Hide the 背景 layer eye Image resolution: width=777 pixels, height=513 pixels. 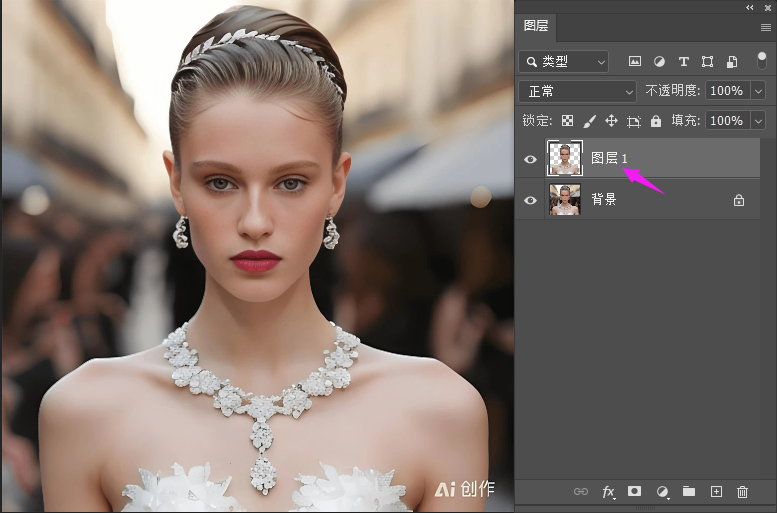click(530, 200)
